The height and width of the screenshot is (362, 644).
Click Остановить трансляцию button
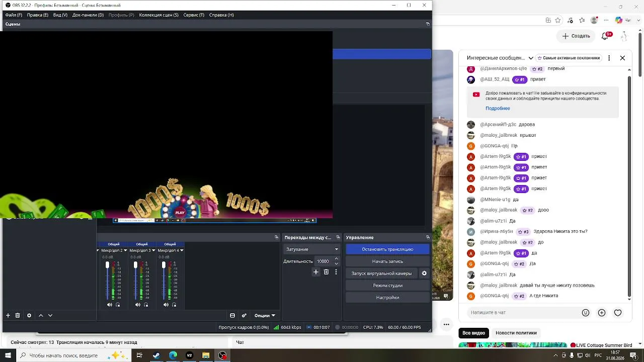[x=387, y=249]
